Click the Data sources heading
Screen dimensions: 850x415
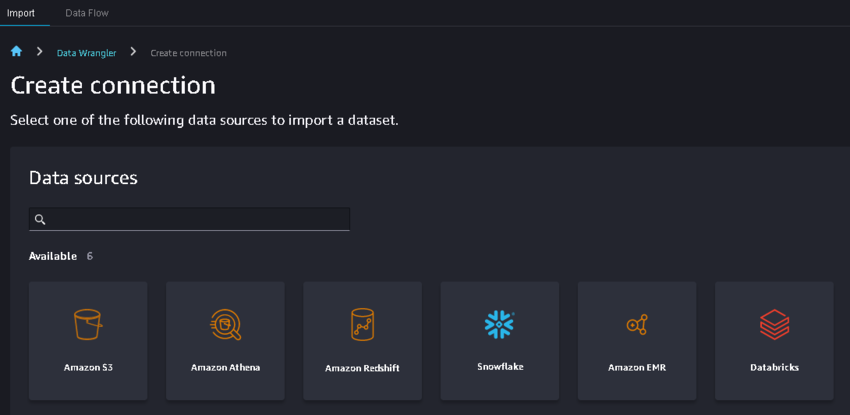tap(83, 178)
